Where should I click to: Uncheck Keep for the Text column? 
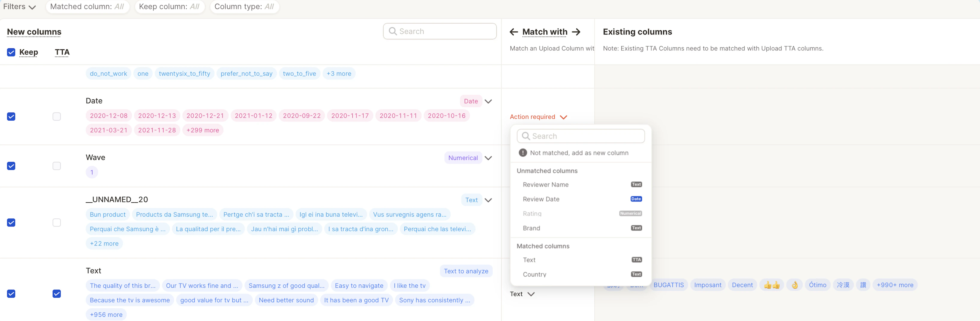[11, 294]
